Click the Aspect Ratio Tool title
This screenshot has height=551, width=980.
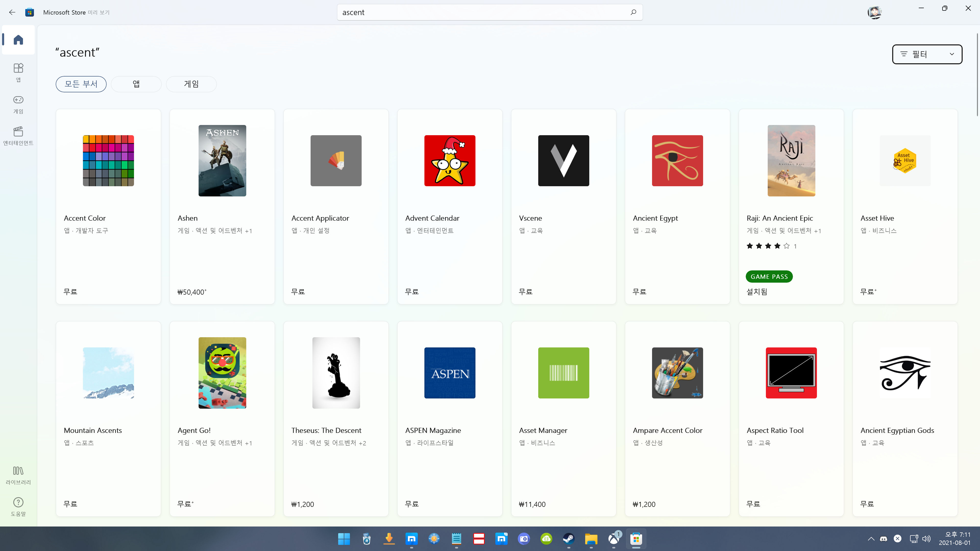775,430
